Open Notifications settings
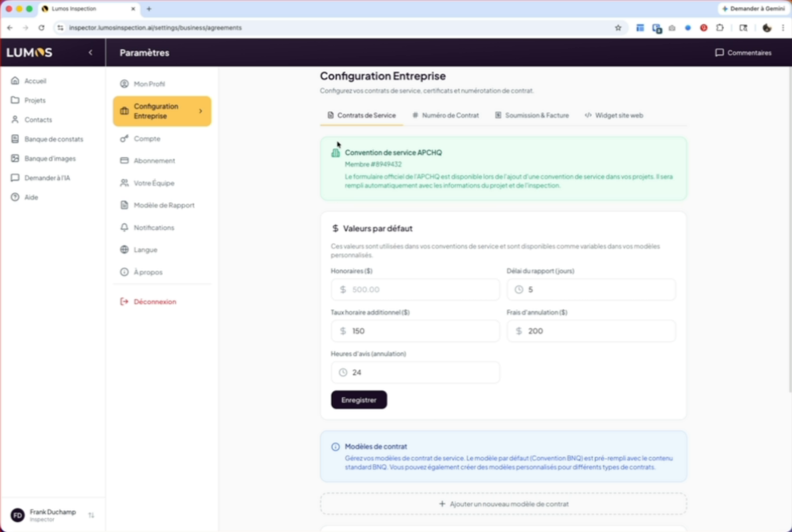The image size is (792, 532). 154,228
